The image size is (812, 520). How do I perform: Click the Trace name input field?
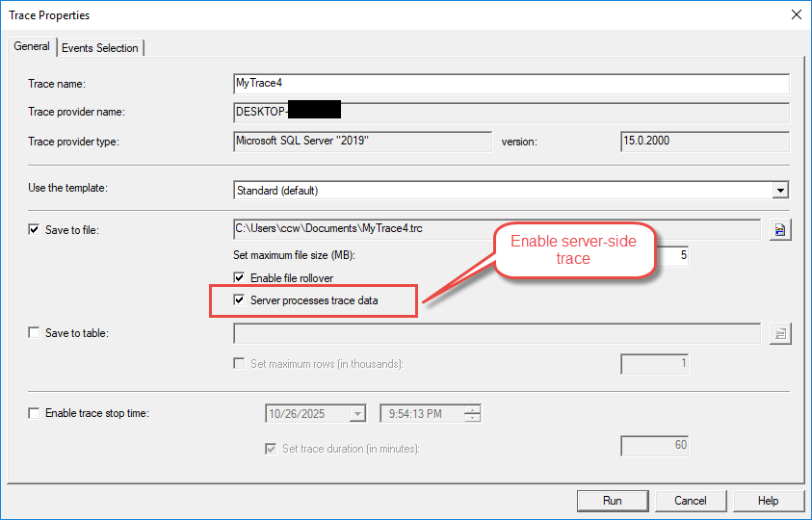pyautogui.click(x=511, y=84)
